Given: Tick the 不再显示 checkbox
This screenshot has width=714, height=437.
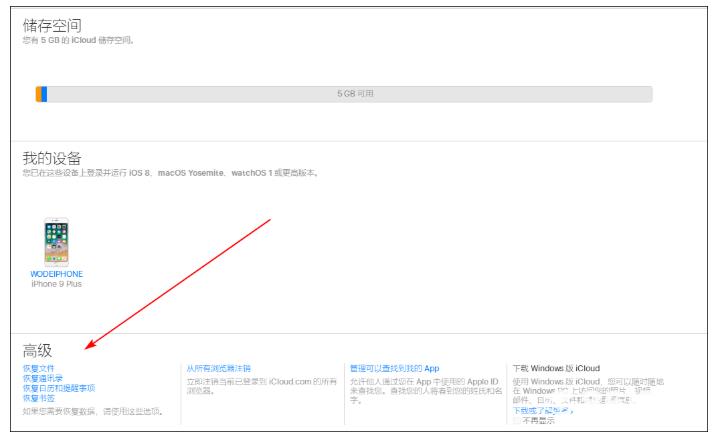Looking at the screenshot, I should [517, 421].
